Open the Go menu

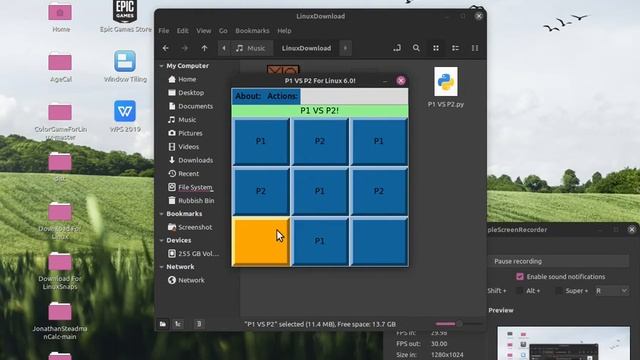point(223,31)
